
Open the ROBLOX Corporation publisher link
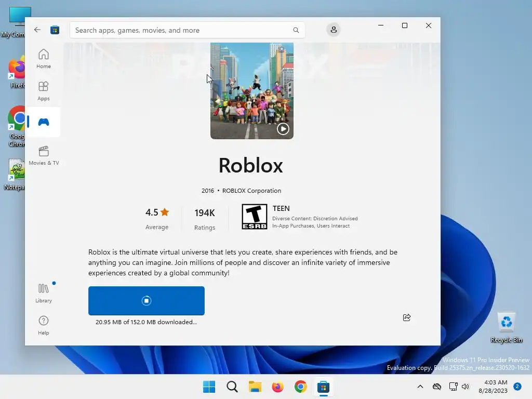point(252,191)
